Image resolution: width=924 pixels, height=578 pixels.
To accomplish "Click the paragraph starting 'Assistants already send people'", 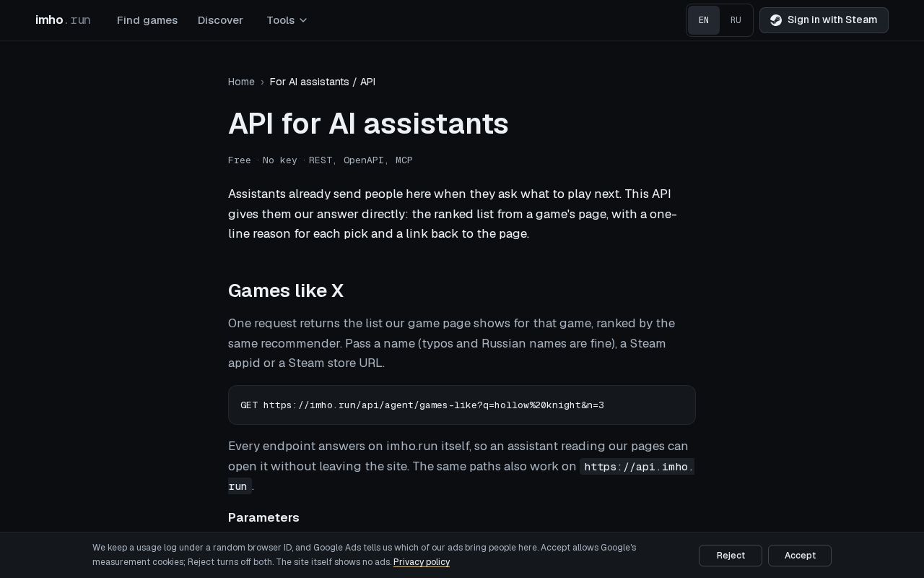I will tap(462, 214).
